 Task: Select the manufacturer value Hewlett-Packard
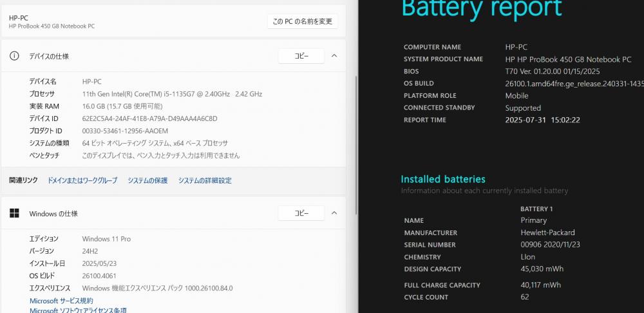pos(547,233)
